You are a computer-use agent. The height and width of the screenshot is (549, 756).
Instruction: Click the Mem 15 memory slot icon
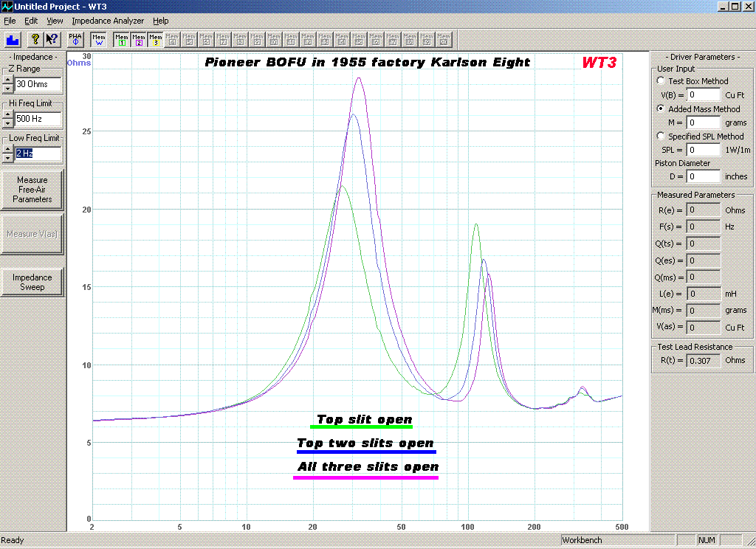click(359, 40)
